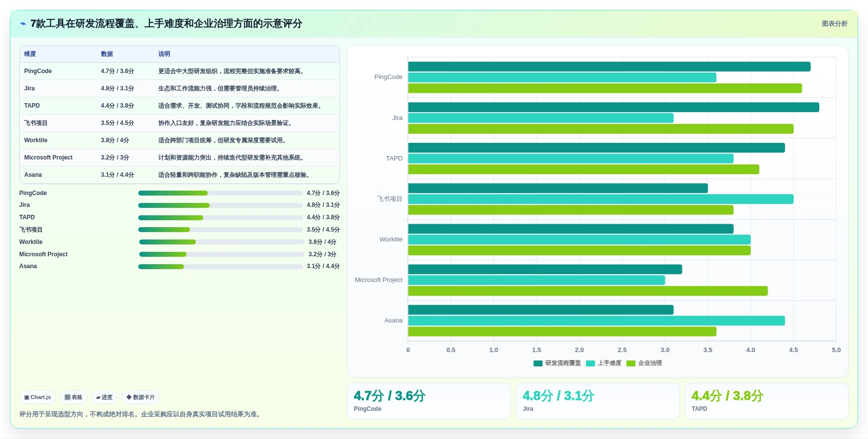Click PingCode dark-teal 研发流程覆盖 chart bar

(x=609, y=67)
